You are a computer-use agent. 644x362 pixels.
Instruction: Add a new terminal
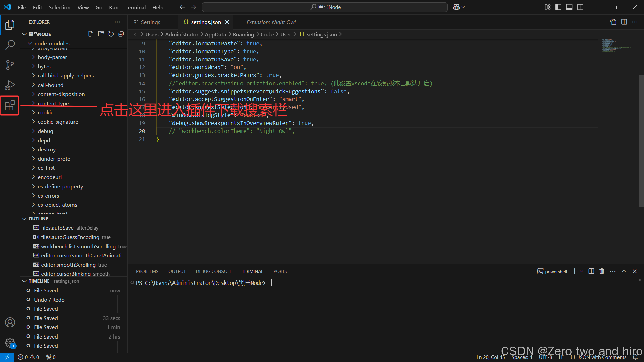click(x=574, y=271)
